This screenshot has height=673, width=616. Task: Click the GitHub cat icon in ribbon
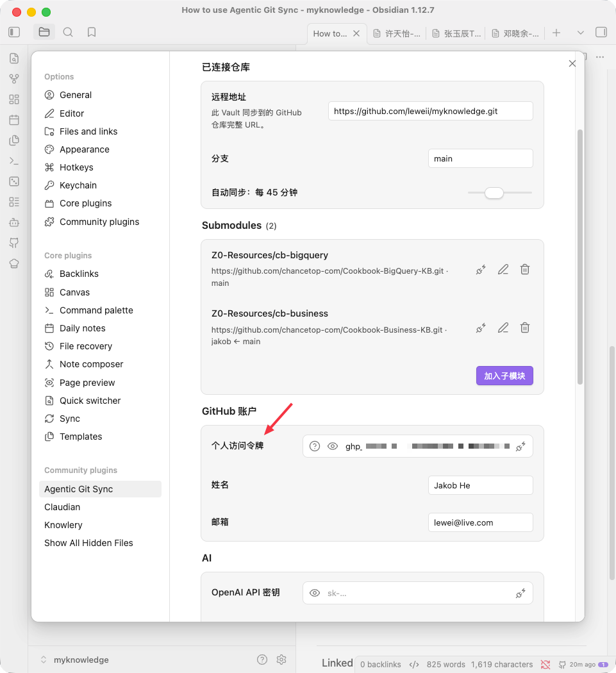14,243
